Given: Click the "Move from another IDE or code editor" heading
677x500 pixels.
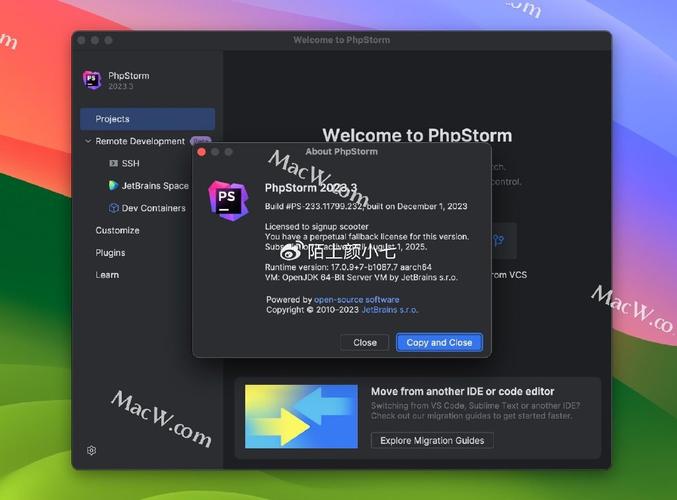Looking at the screenshot, I should pyautogui.click(x=462, y=391).
